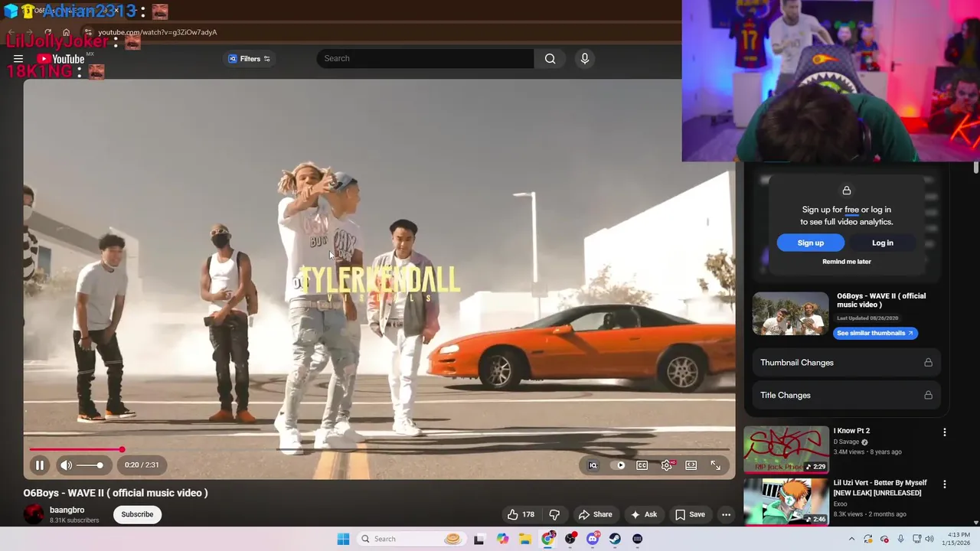Toggle closed captions with the CC button

pyautogui.click(x=642, y=465)
